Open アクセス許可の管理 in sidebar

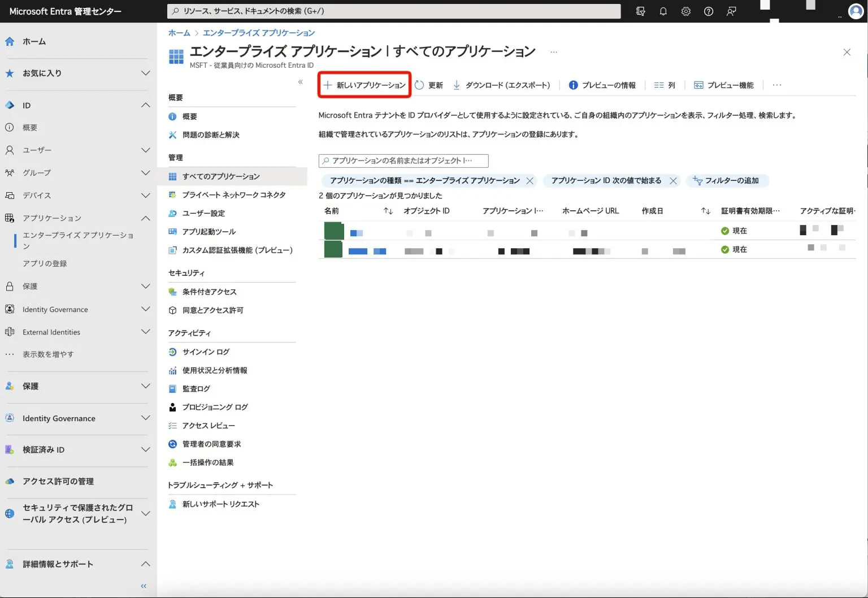tap(58, 482)
